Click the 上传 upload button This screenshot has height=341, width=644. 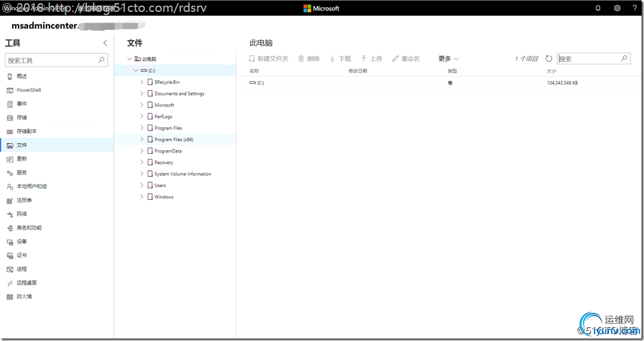[371, 59]
